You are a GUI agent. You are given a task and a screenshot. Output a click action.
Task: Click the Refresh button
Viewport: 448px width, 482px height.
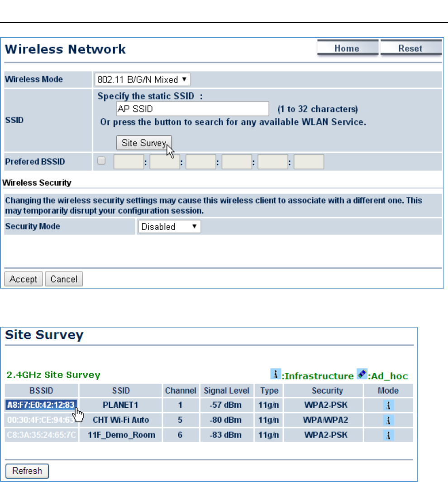tap(27, 471)
